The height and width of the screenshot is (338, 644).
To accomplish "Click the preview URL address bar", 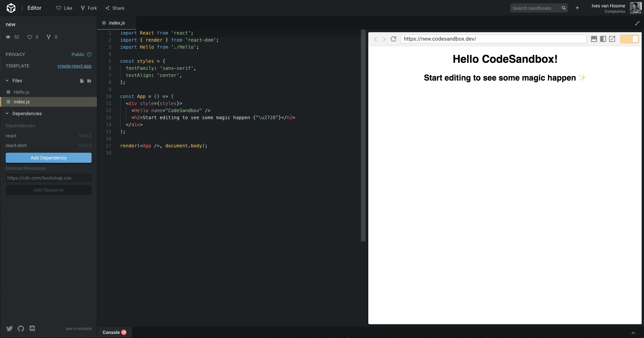I will (x=493, y=39).
